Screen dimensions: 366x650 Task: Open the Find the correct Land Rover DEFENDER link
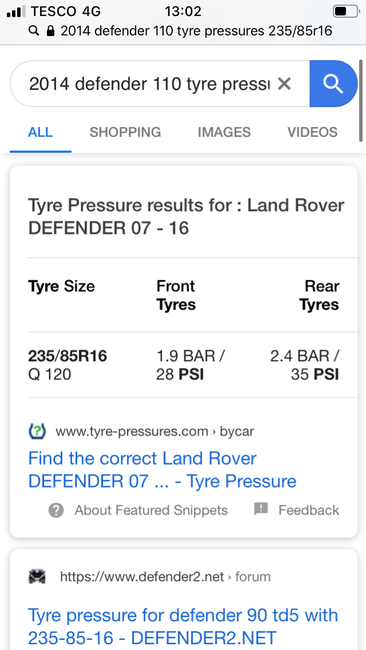[x=162, y=470]
